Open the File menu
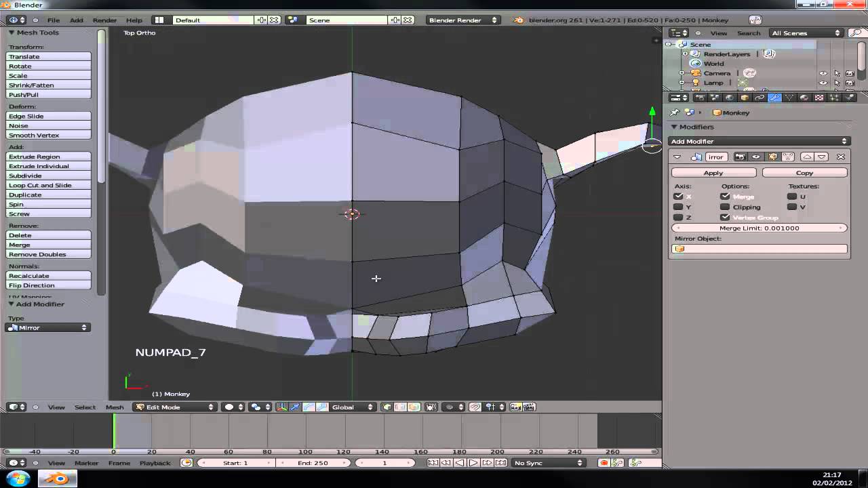Image resolution: width=868 pixels, height=488 pixels. pyautogui.click(x=54, y=20)
